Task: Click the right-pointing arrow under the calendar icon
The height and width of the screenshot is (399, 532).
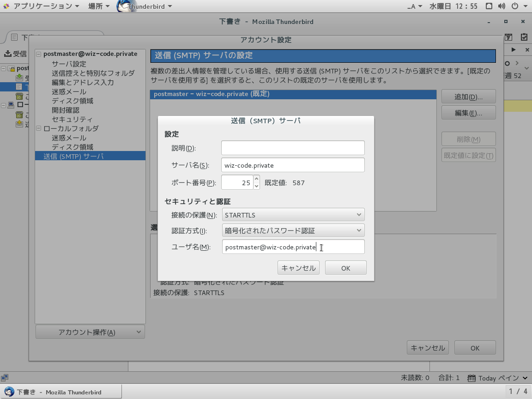Action: [514, 50]
